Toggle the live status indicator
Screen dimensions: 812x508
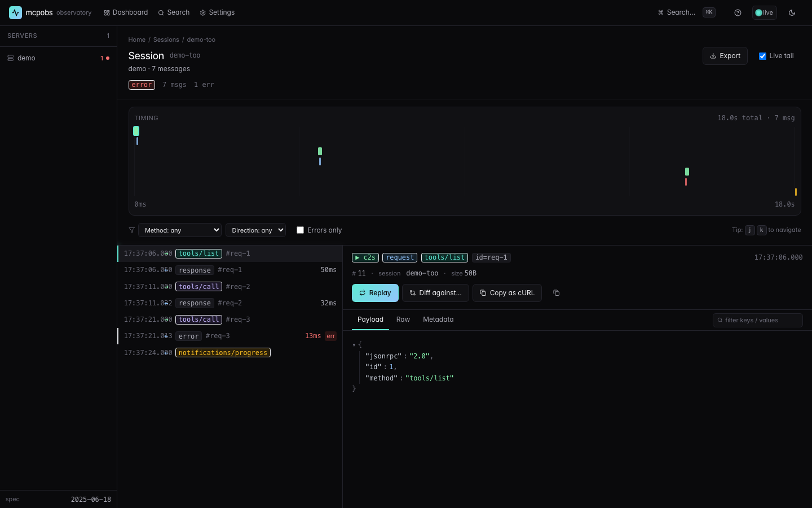click(x=765, y=12)
